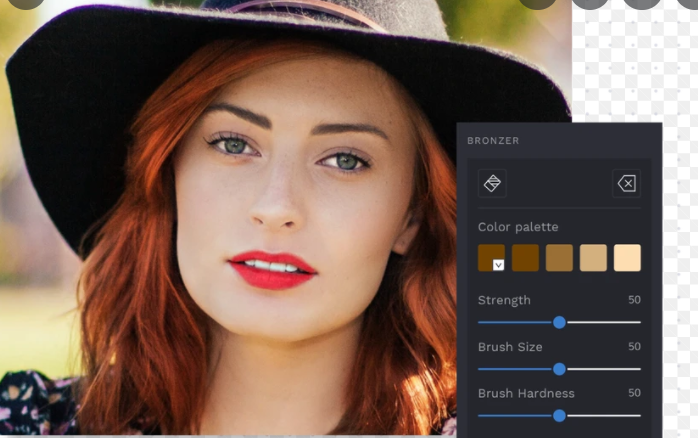The height and width of the screenshot is (438, 698).
Task: Click the Brush Hardness value 50
Action: pyautogui.click(x=634, y=393)
